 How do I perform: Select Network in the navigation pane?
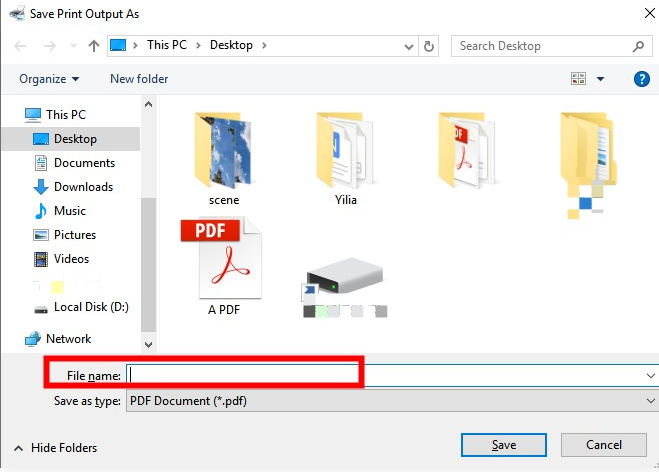click(x=69, y=338)
